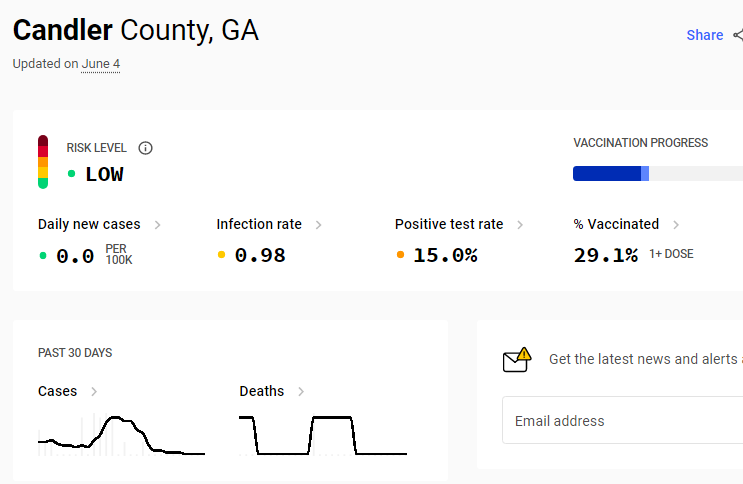The width and height of the screenshot is (743, 484).
Task: Click the yellow infection rate dot
Action: (221, 255)
